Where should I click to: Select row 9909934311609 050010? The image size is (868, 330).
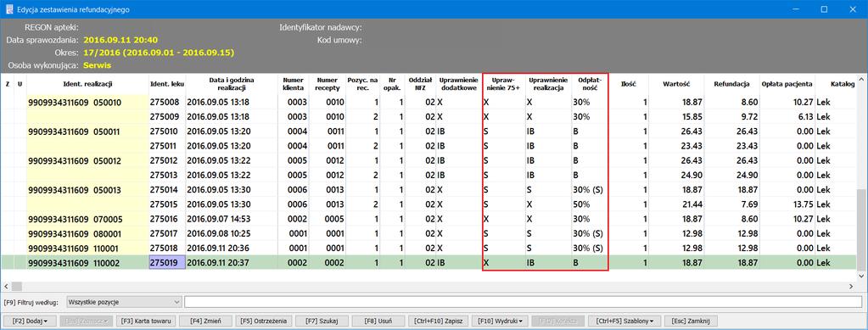pyautogui.click(x=429, y=103)
